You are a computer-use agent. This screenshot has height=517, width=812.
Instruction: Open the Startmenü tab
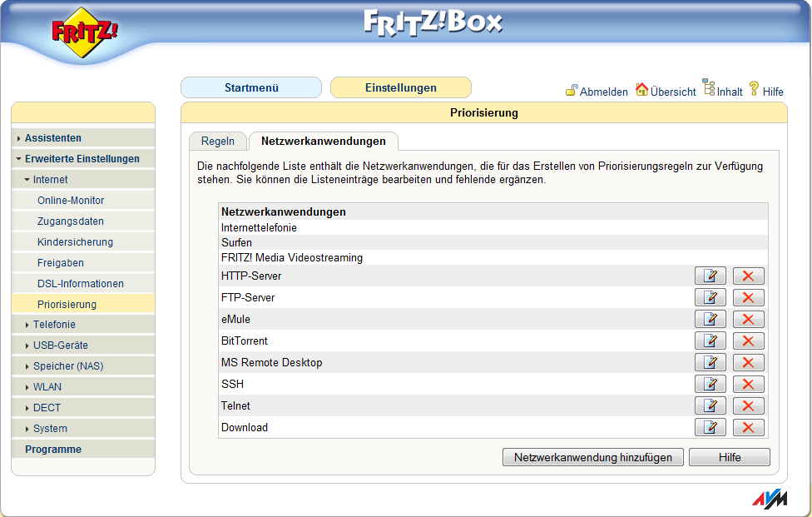coord(250,87)
